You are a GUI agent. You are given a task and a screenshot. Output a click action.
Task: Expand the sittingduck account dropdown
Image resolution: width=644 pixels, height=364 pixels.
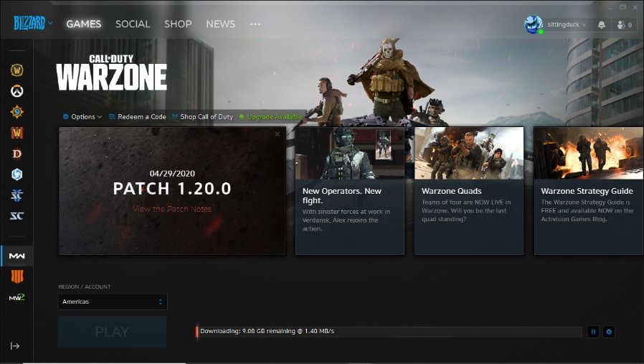(x=567, y=24)
